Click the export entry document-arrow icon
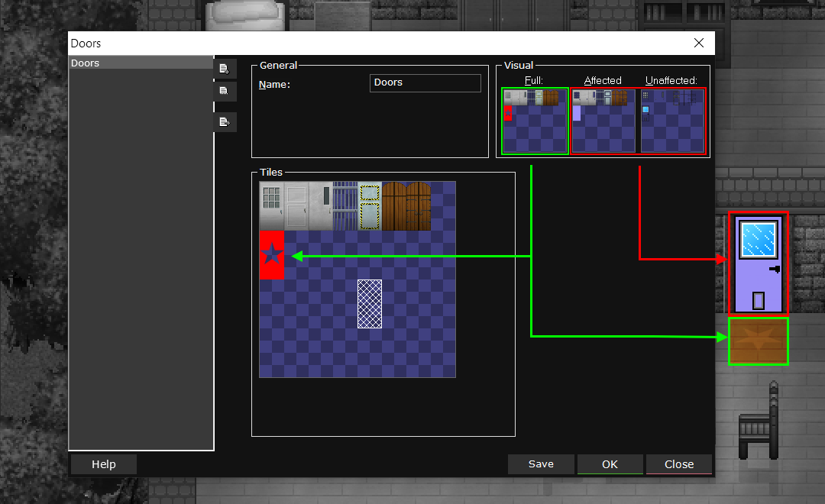 225,122
